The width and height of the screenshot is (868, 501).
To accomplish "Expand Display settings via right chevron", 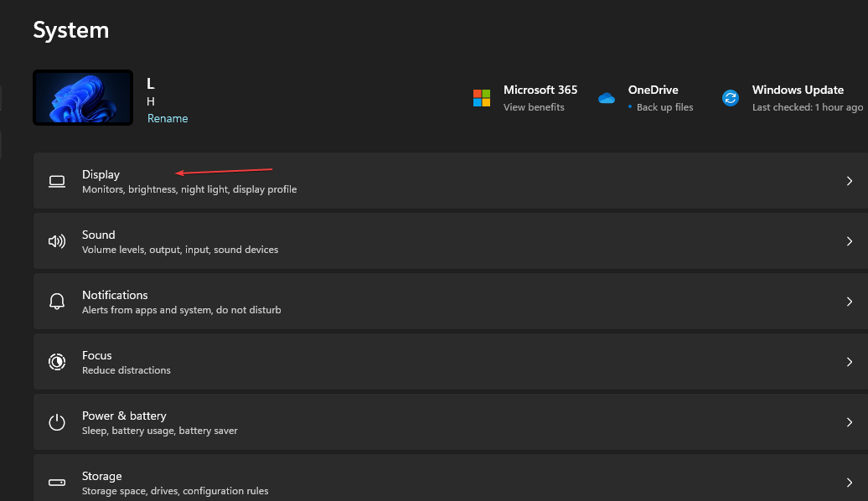I will coord(849,181).
